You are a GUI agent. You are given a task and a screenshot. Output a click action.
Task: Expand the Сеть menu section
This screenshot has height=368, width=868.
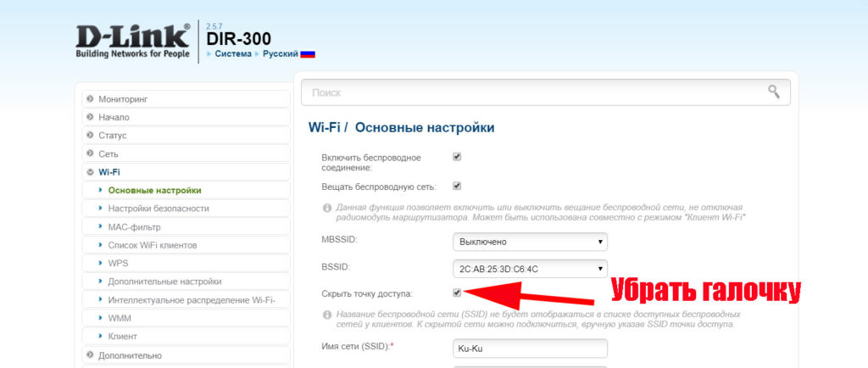(186, 153)
